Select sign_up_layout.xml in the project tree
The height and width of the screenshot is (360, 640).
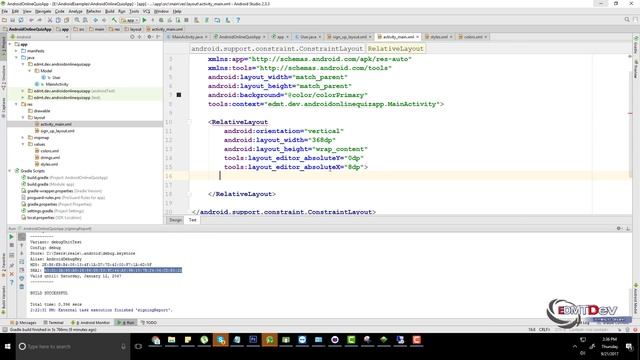point(58,131)
